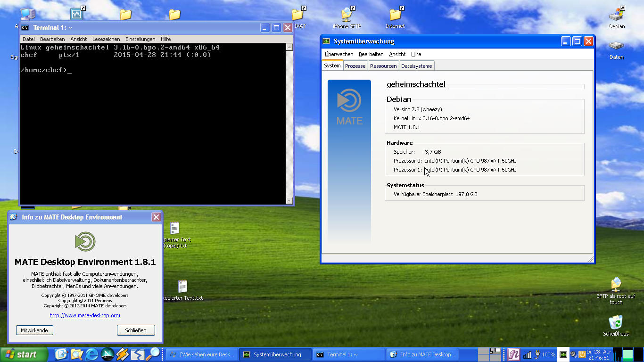Click the Netscape icon in quick launch
Image resolution: width=644 pixels, height=362 pixels.
(107, 354)
